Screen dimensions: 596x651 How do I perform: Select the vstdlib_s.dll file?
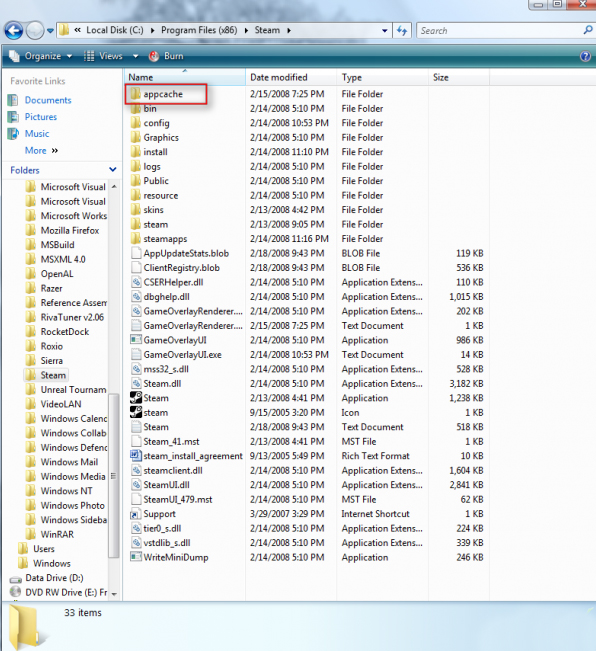[160, 543]
